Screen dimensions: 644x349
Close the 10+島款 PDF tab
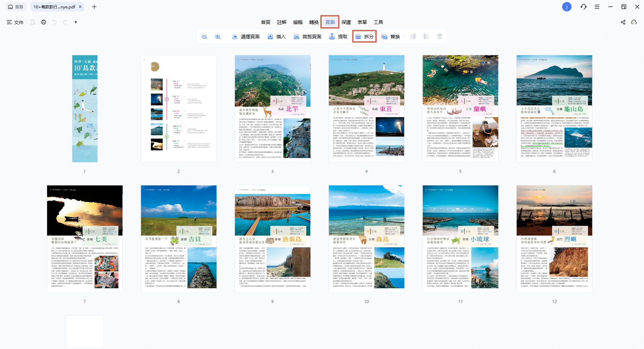[x=80, y=7]
